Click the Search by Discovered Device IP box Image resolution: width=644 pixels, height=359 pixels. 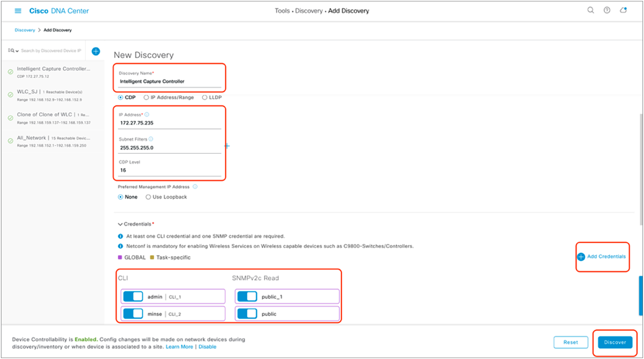click(51, 51)
